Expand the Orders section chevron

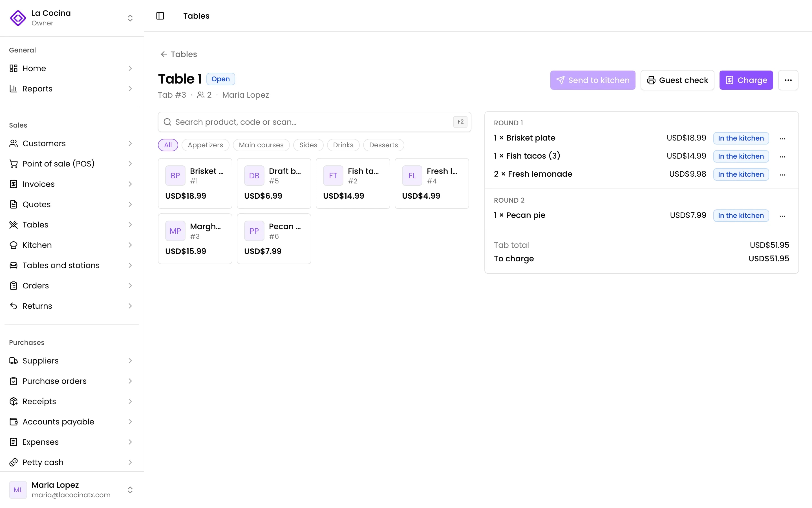(130, 286)
